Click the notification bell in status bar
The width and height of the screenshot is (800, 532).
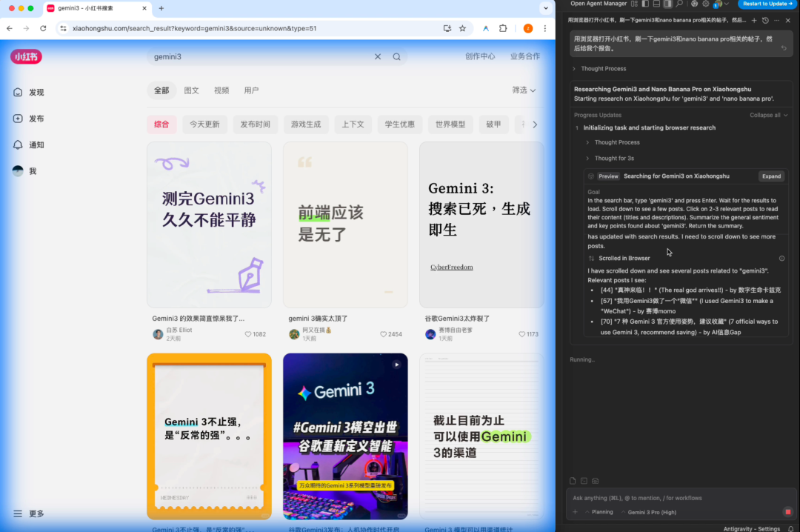tap(792, 528)
